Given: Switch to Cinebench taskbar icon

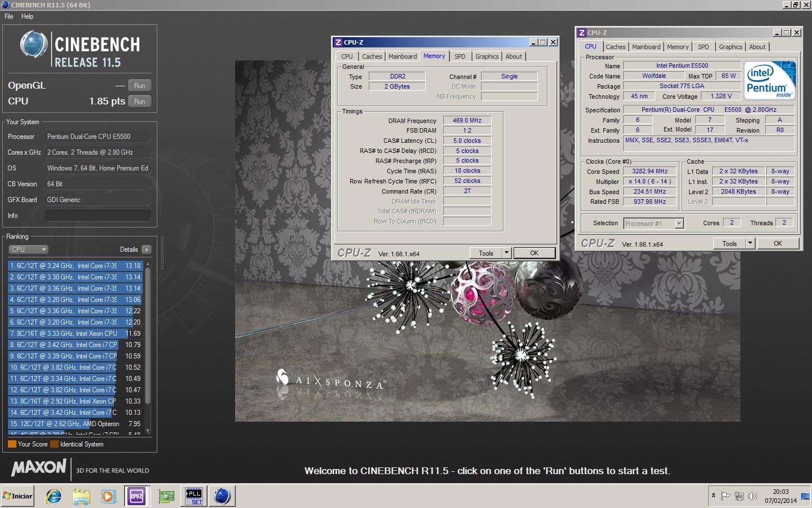Looking at the screenshot, I should [222, 496].
